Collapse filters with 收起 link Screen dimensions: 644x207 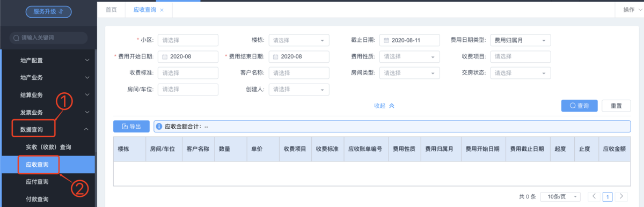point(384,106)
